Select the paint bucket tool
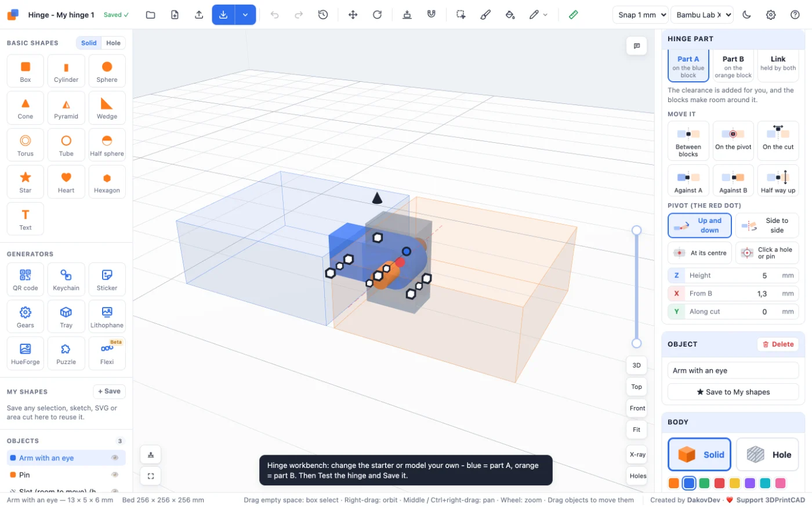This screenshot has height=508, width=812. tap(510, 15)
